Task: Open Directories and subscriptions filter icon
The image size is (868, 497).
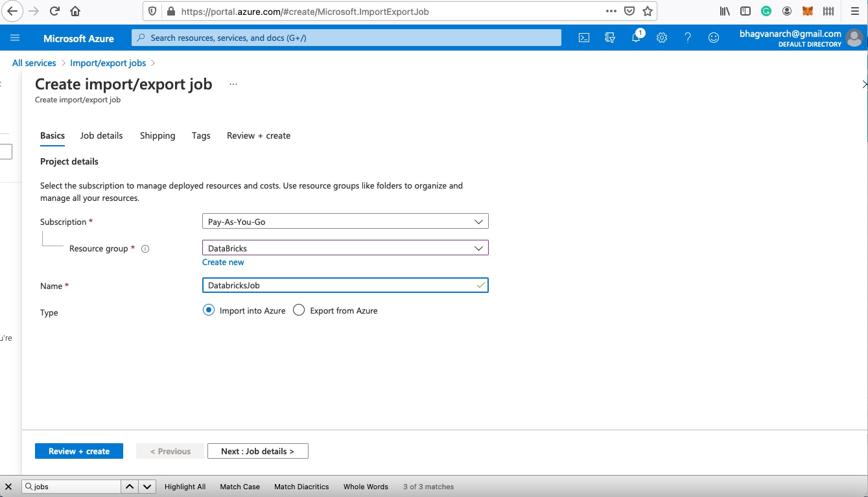Action: click(x=610, y=38)
